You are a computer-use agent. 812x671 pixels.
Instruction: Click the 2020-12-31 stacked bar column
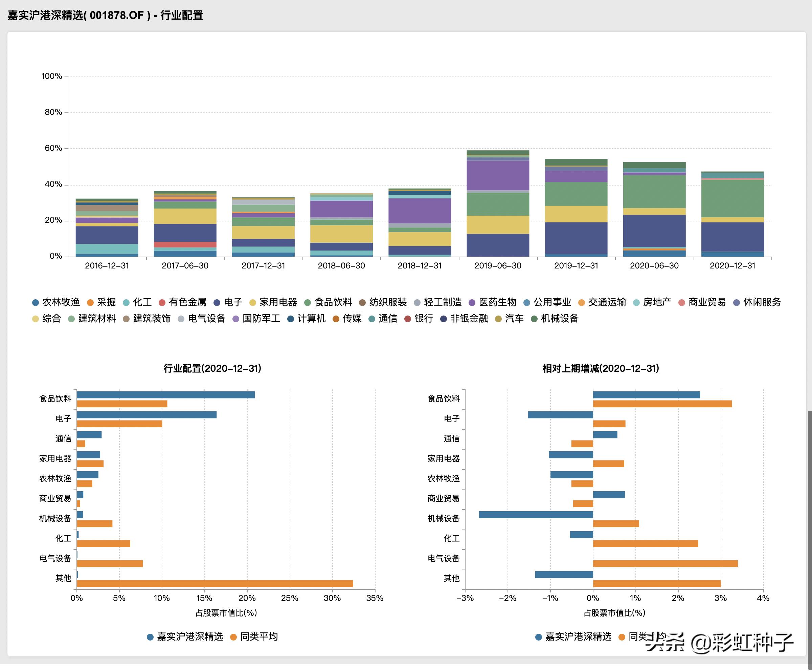coord(732,215)
